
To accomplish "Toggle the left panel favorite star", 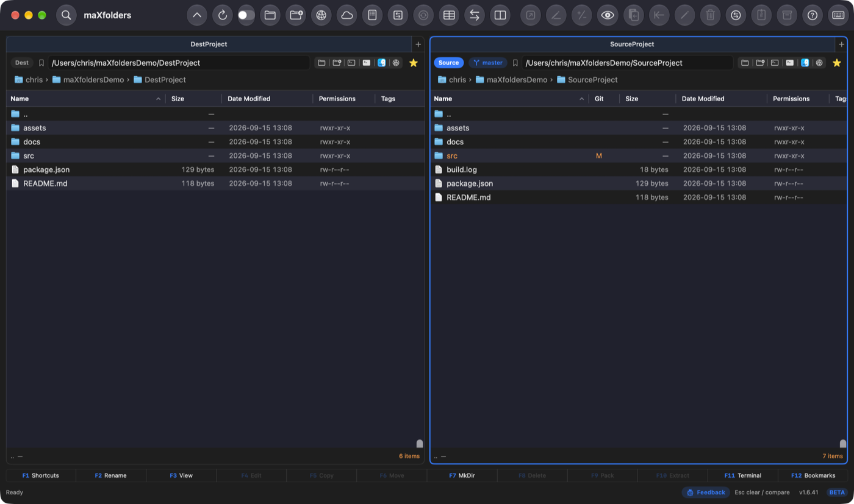I will (x=413, y=63).
